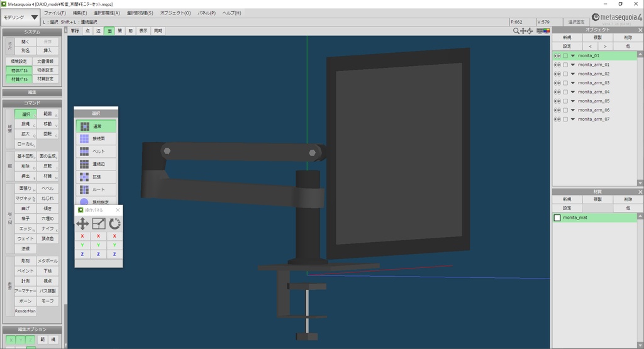The height and width of the screenshot is (349, 644).
Task: Activate the ベベル bevel command
Action: [48, 189]
